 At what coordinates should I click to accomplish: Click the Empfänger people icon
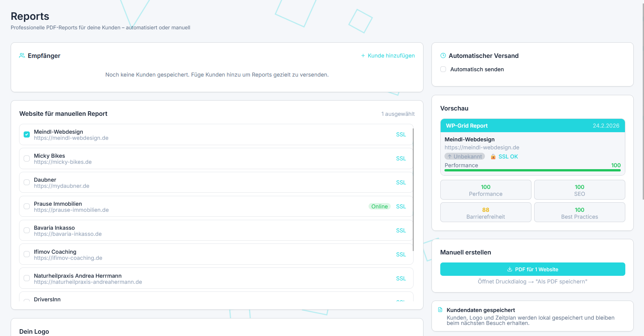22,56
